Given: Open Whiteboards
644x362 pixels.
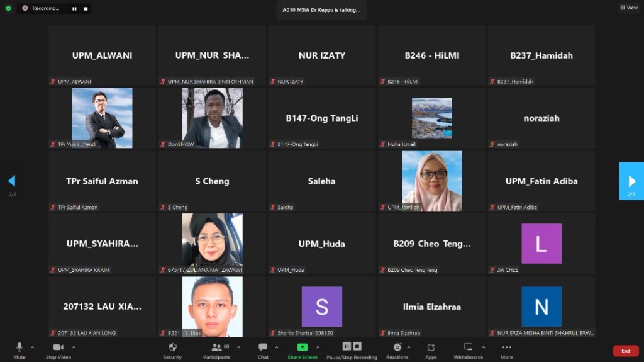Looking at the screenshot, I should (468, 349).
